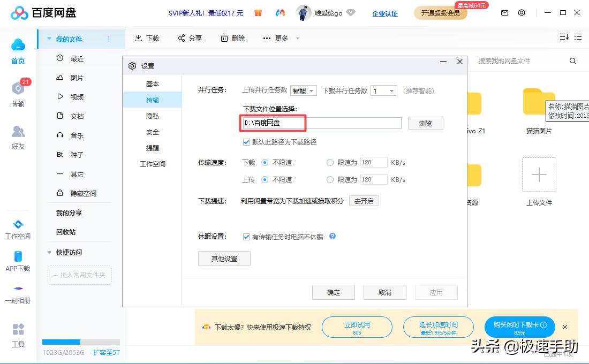Screen dimensions: 589x364
Task: Click the 工具 tools icon
Action: (18, 335)
